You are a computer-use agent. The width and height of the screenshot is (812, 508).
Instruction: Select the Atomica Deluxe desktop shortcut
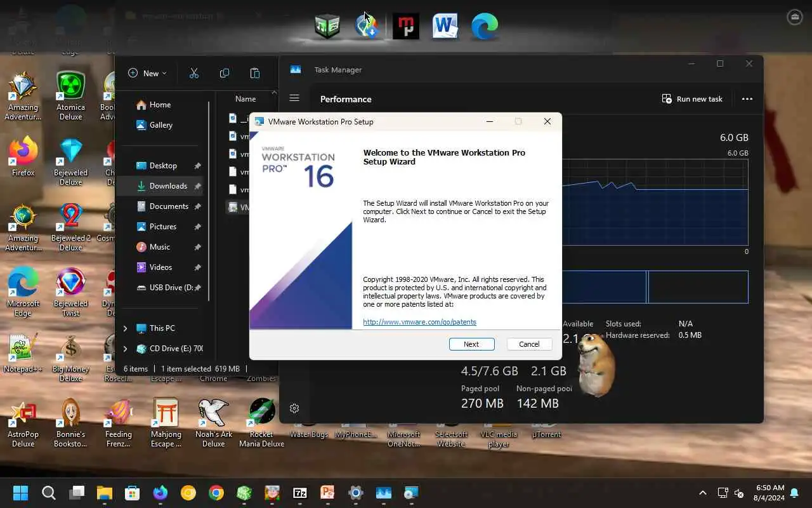pyautogui.click(x=70, y=96)
